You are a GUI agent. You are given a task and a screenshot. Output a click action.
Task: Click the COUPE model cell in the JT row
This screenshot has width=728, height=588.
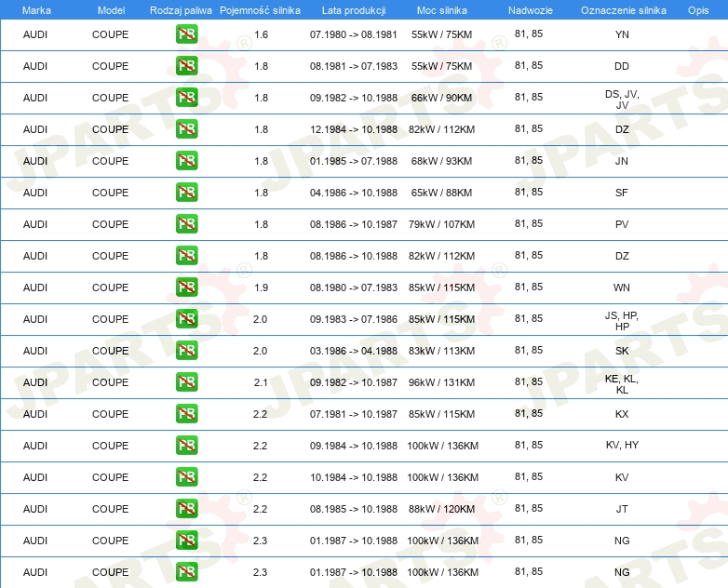(x=110, y=509)
